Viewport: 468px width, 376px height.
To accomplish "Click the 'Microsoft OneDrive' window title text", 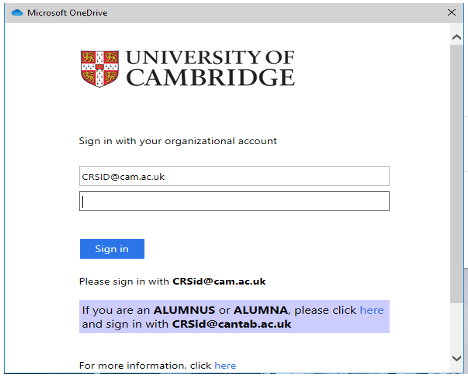I will tap(67, 13).
